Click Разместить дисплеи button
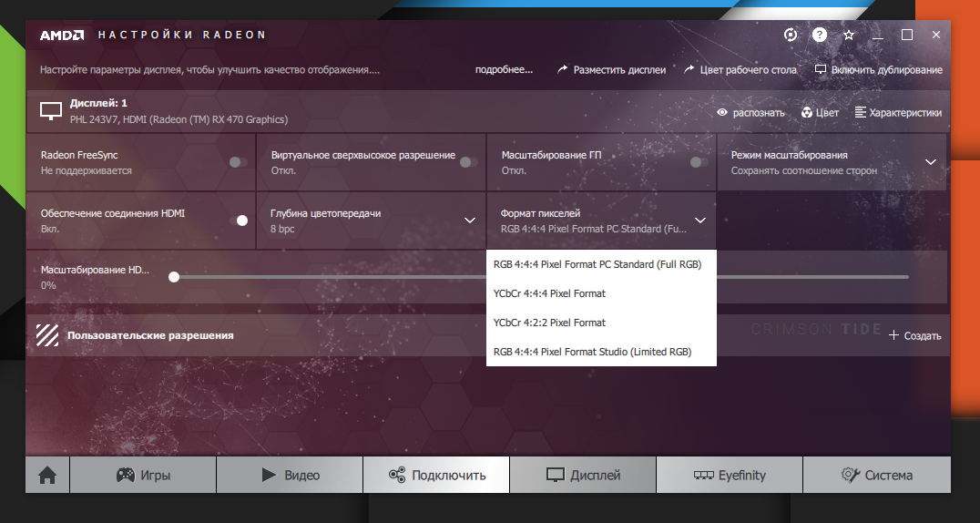The width and height of the screenshot is (980, 523). pyautogui.click(x=612, y=70)
